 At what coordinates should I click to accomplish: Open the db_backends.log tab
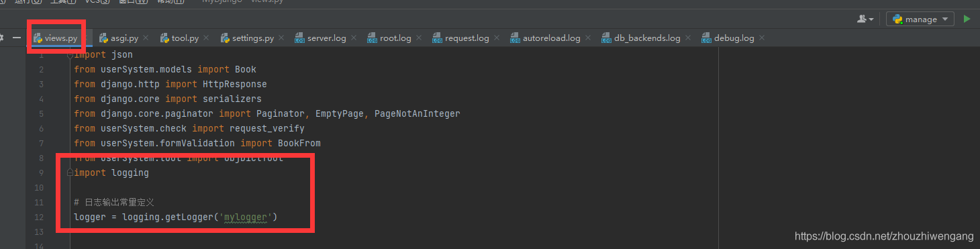pyautogui.click(x=640, y=38)
